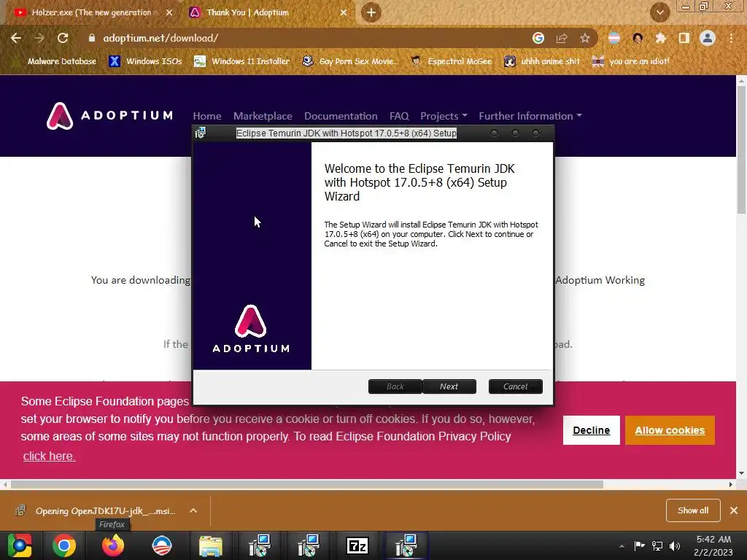Screen dimensions: 747x560
Task: Close the downloads bar
Action: tap(734, 510)
